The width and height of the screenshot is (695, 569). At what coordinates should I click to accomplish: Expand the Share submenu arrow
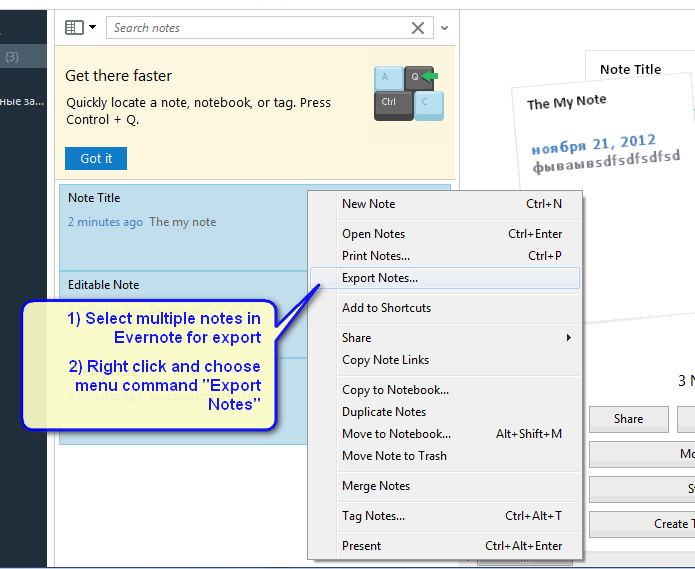pyautogui.click(x=569, y=338)
